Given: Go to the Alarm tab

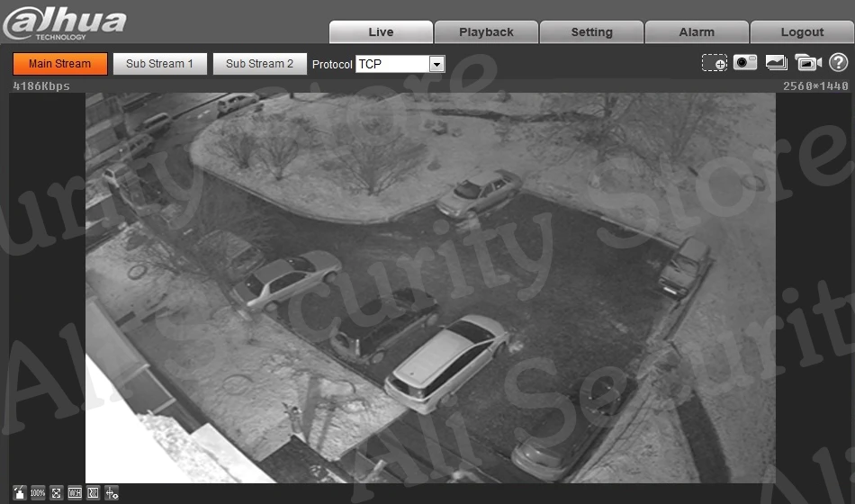Looking at the screenshot, I should (697, 32).
